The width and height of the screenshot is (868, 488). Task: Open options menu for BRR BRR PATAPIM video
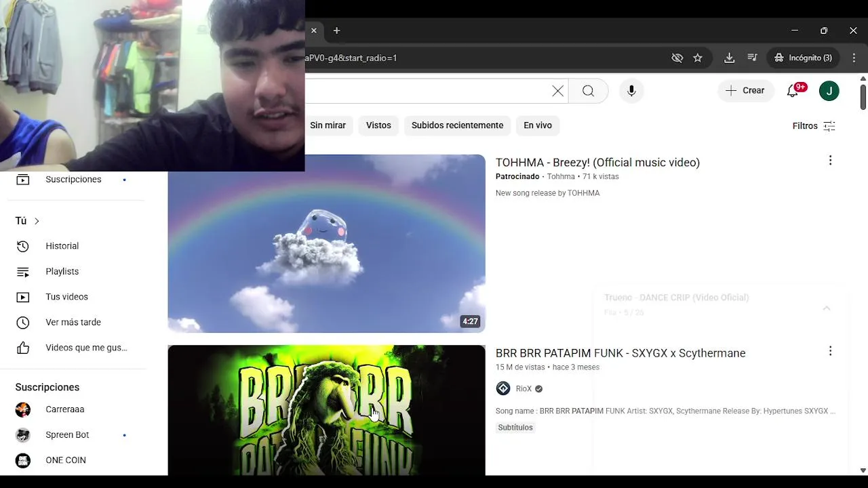pos(830,351)
